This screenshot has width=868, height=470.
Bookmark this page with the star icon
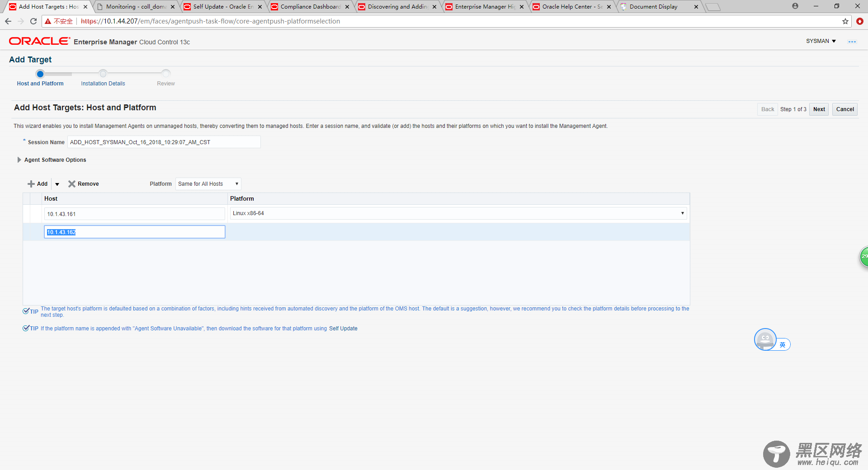click(x=845, y=21)
